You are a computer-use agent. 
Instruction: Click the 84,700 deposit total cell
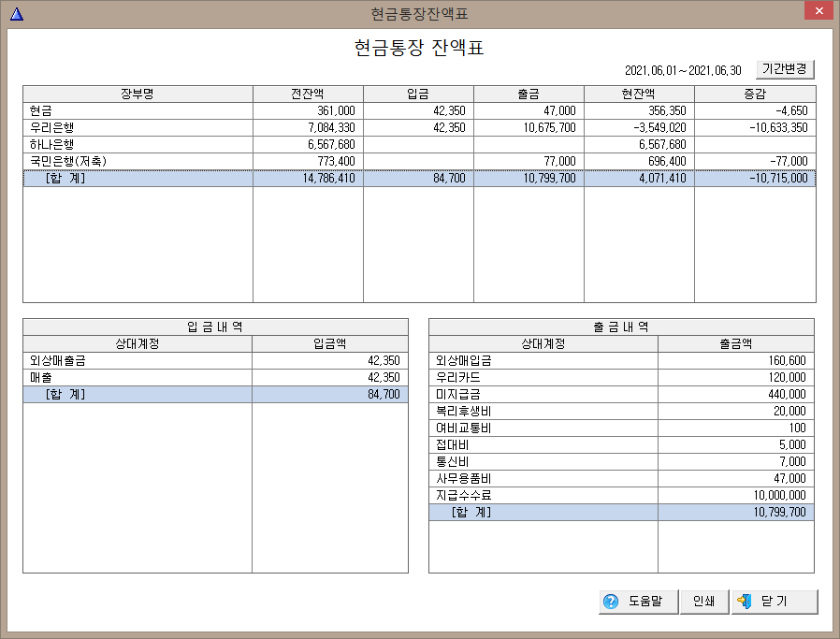330,394
